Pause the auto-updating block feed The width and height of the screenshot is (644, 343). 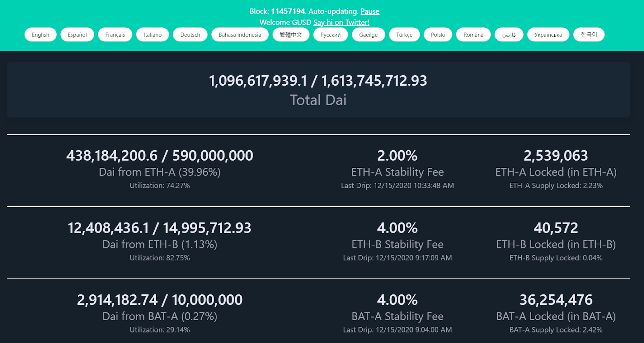tap(369, 11)
